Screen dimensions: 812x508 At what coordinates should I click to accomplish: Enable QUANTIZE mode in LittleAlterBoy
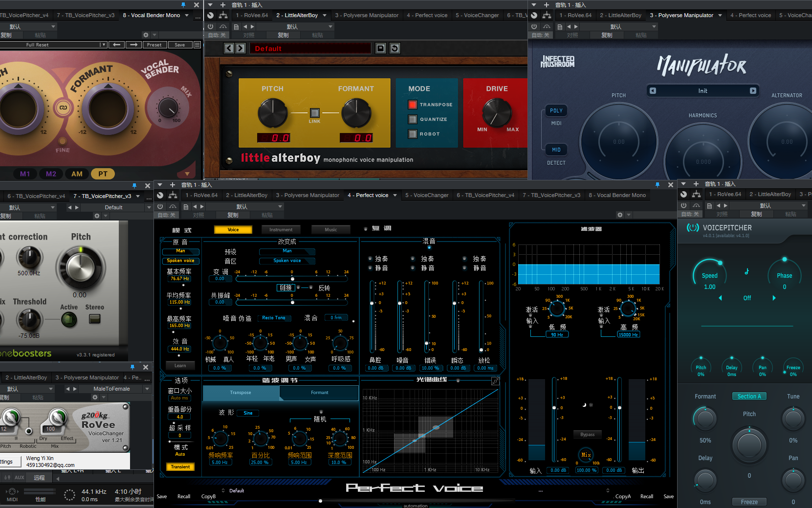413,119
